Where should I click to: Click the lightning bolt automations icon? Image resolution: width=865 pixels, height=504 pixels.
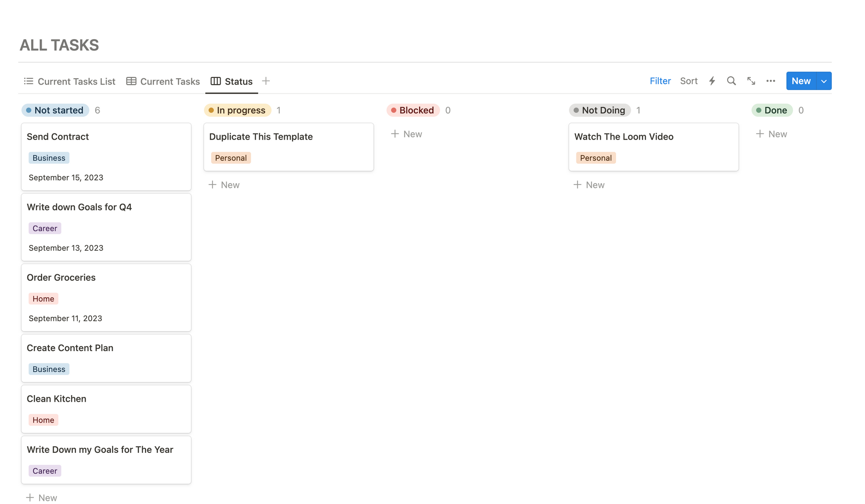(712, 81)
